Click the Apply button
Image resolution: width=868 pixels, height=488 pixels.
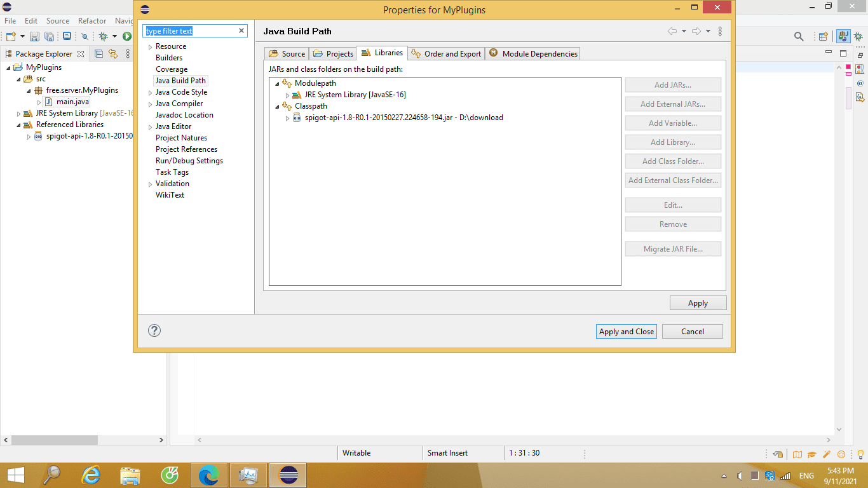pos(698,303)
